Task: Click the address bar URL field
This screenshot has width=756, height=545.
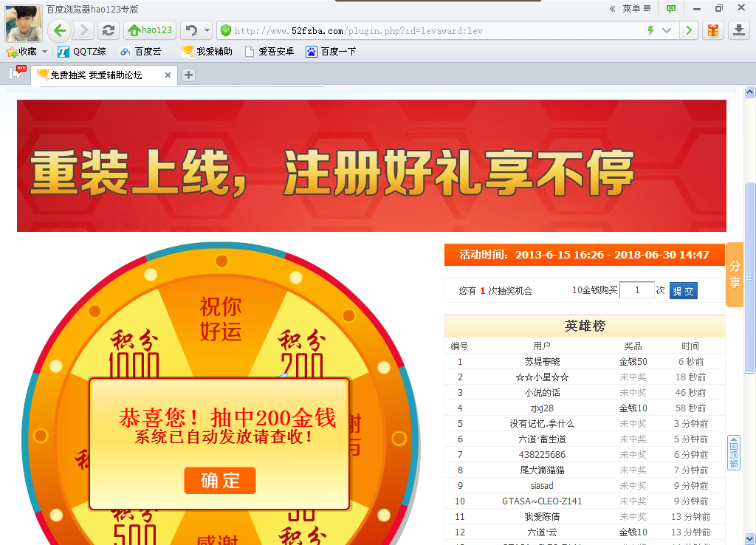Action: point(434,31)
